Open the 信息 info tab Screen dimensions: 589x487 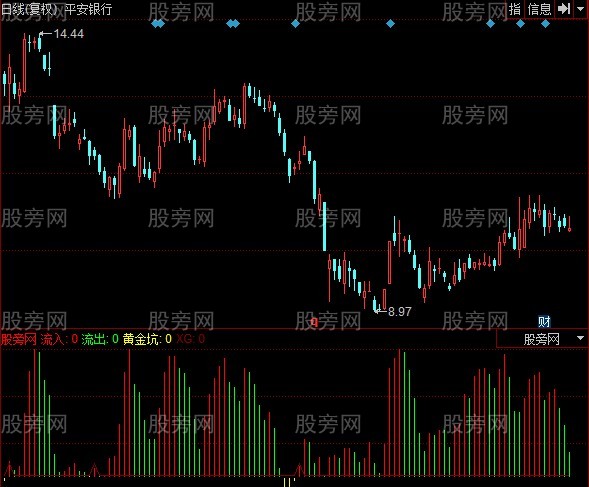point(539,9)
